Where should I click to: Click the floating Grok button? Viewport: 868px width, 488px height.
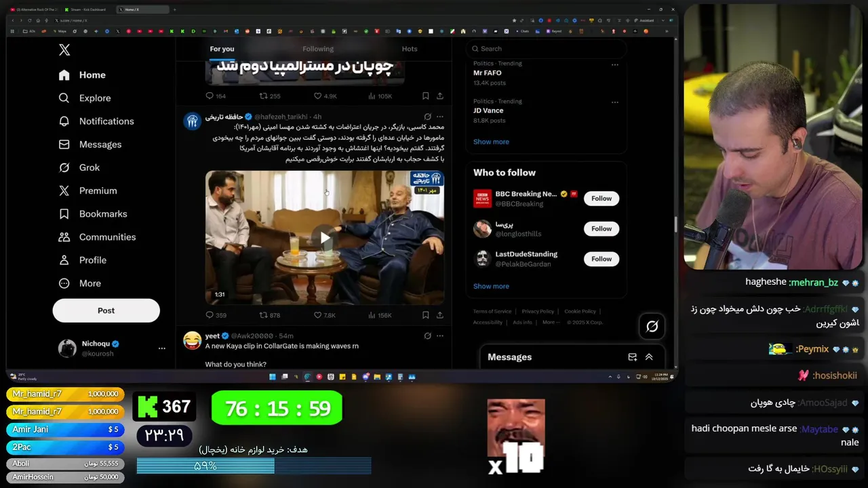point(652,327)
